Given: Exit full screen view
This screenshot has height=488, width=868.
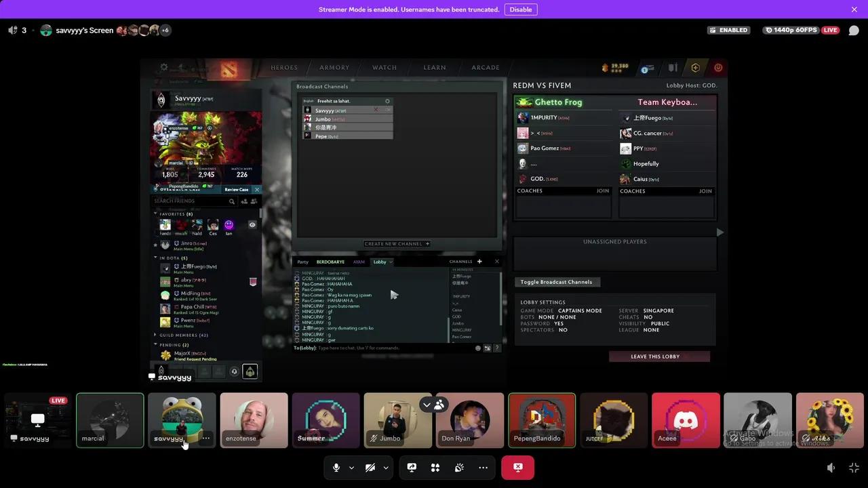Looking at the screenshot, I should coord(854,468).
